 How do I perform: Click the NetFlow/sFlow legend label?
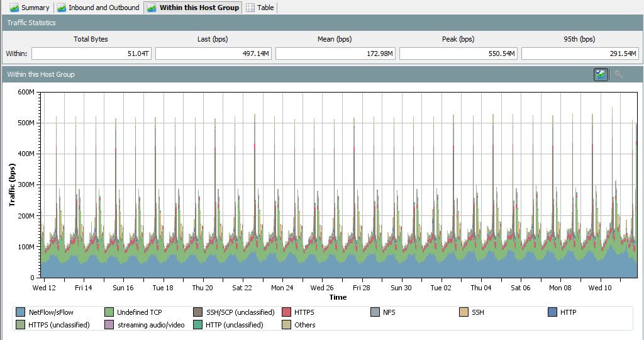tap(51, 312)
